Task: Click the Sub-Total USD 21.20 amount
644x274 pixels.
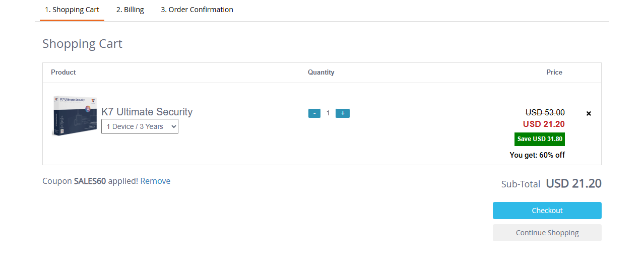Action: pyautogui.click(x=574, y=183)
